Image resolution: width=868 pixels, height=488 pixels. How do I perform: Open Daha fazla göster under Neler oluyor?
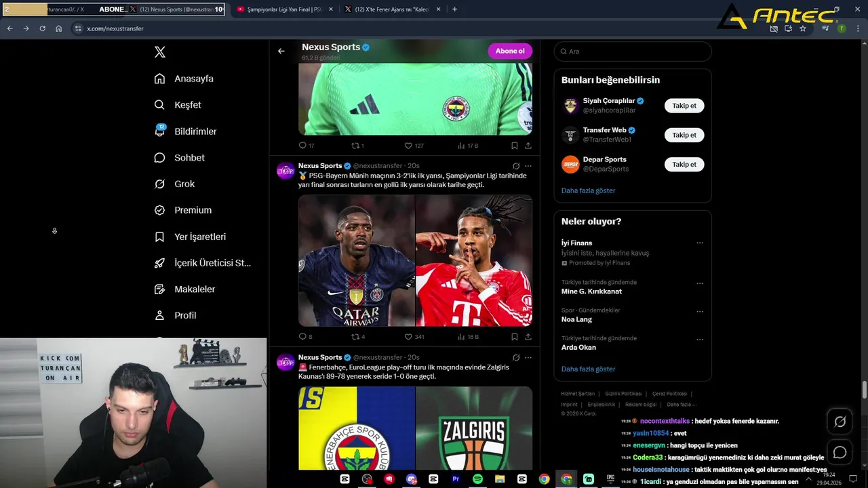(x=588, y=369)
